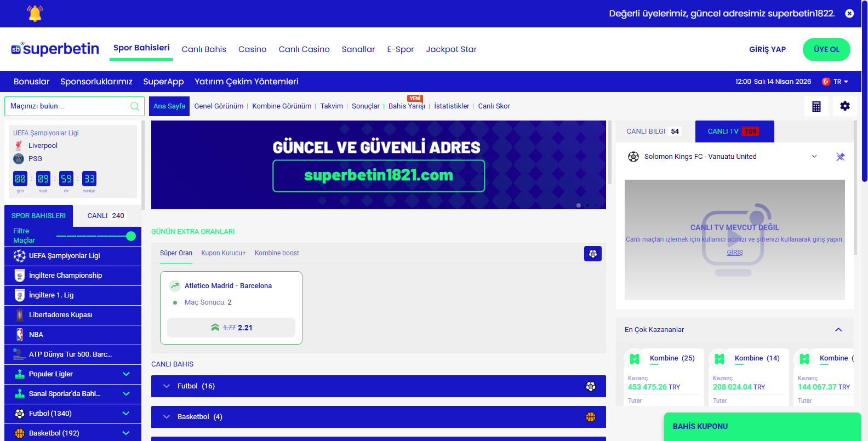
Task: Open the settings gear icon
Action: (x=845, y=106)
